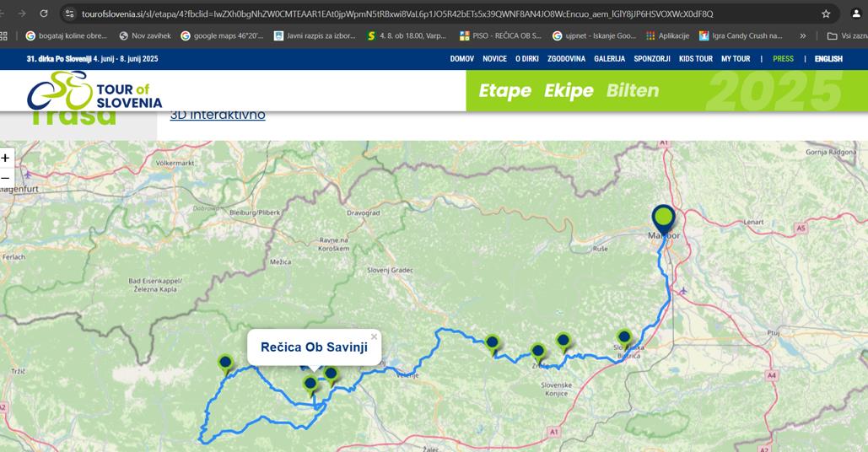Click the westernmost map pin on the route
868x452 pixels.
(225, 363)
